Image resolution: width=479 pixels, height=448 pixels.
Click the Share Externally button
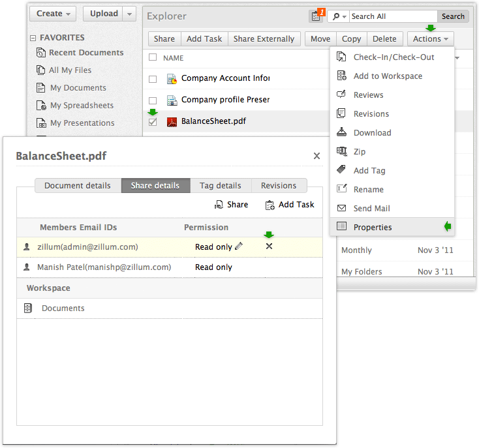(x=264, y=39)
